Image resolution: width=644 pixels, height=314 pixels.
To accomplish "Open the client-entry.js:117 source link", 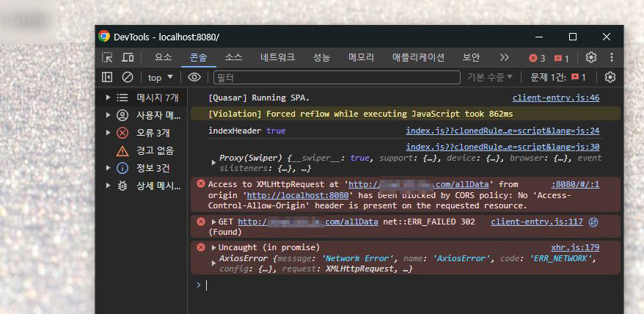I will click(x=537, y=222).
